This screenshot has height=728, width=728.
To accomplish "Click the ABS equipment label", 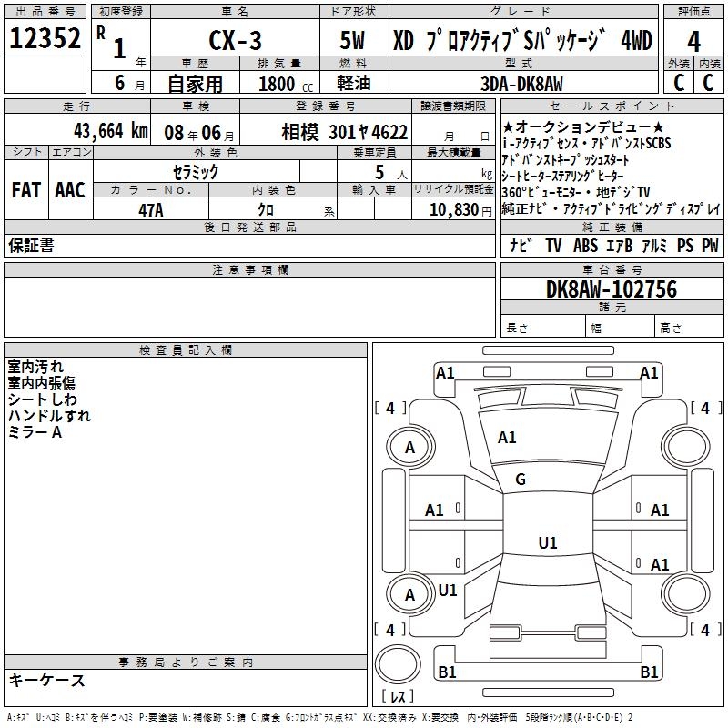I will (585, 245).
